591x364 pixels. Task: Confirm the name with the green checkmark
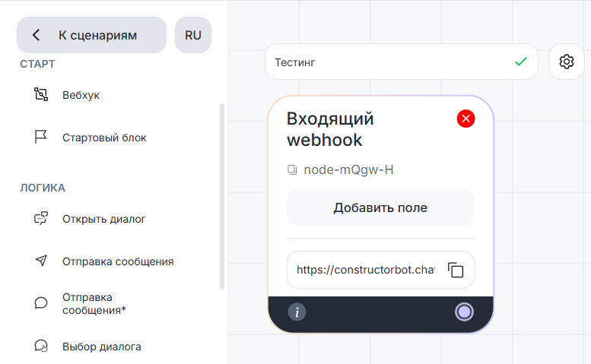coord(521,62)
